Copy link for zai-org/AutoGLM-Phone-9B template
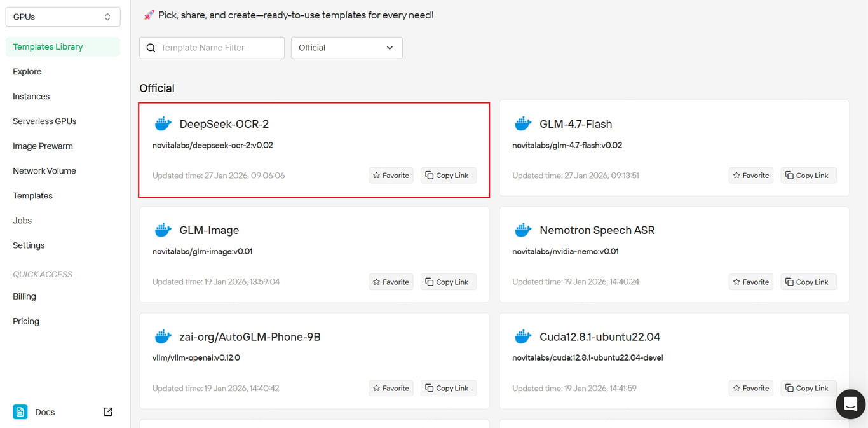 point(449,388)
